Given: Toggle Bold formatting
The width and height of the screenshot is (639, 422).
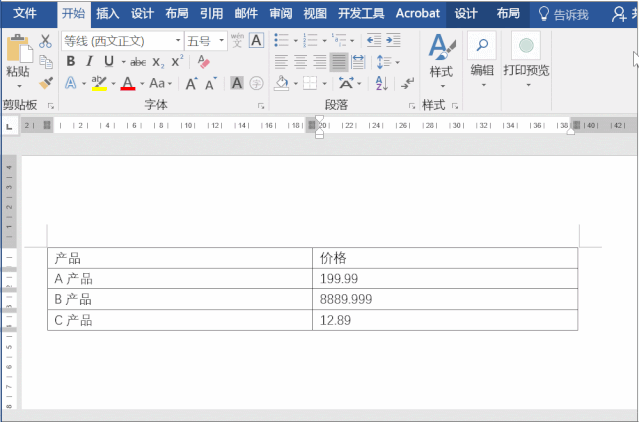Looking at the screenshot, I should [71, 62].
